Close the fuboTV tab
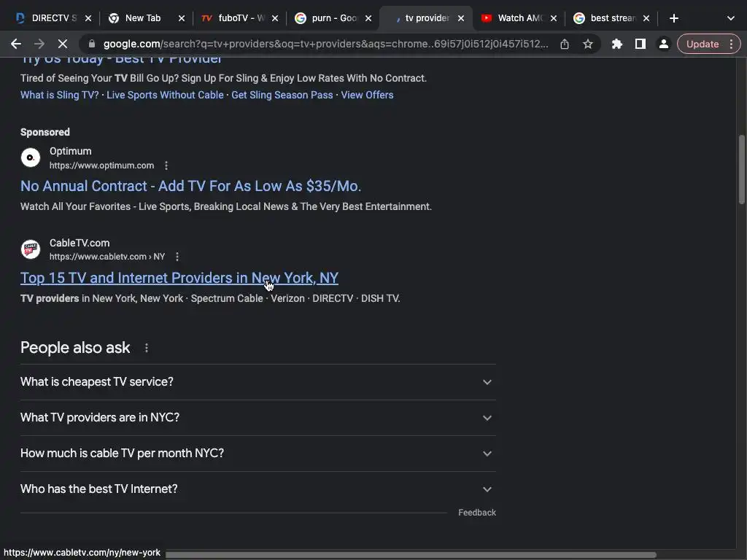The image size is (747, 560). pyautogui.click(x=275, y=18)
